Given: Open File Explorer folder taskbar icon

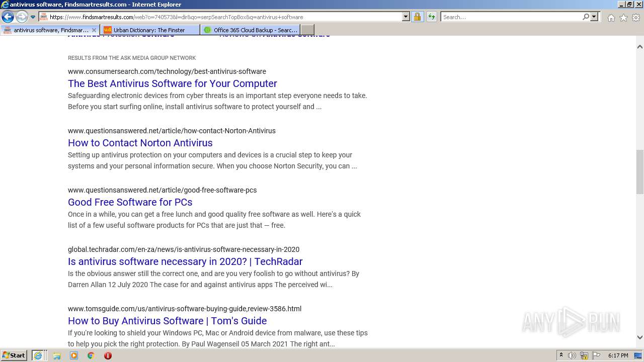Looking at the screenshot, I should click(57, 355).
